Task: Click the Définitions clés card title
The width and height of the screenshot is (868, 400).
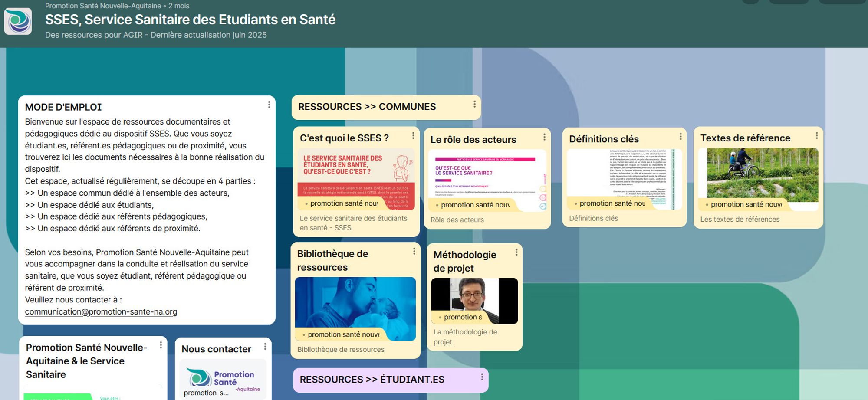Action: click(x=604, y=139)
